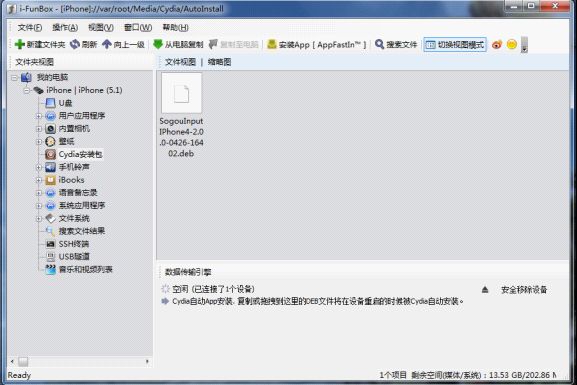
Task: Select Cydia安装包 tree label
Action: [x=80, y=154]
